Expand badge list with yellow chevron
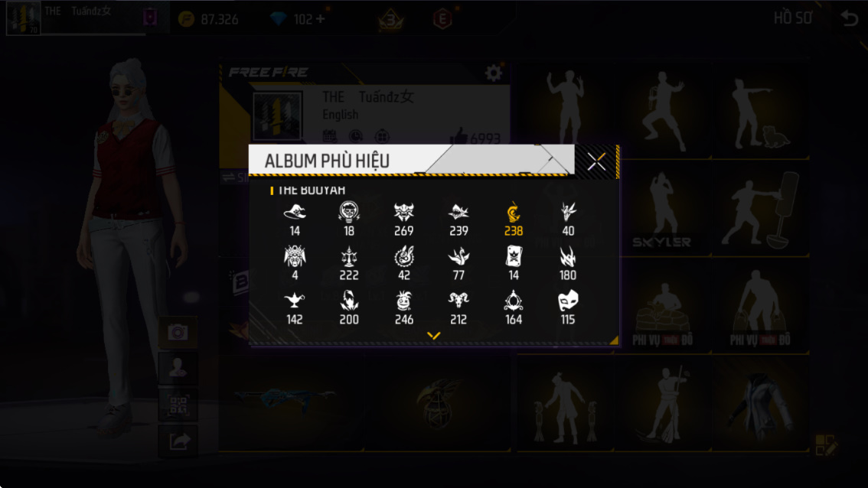Viewport: 868px width, 488px height. click(x=433, y=335)
